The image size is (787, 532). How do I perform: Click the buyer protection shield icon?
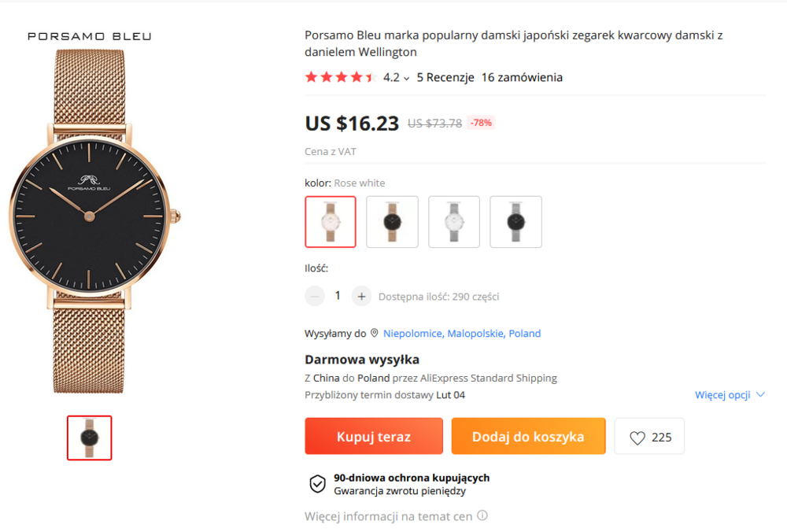317,484
